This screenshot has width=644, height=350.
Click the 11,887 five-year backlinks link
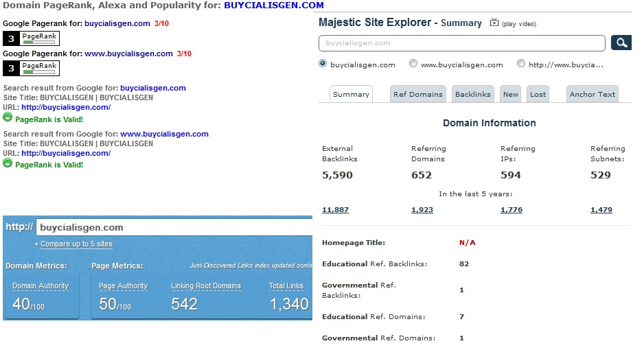coord(335,210)
